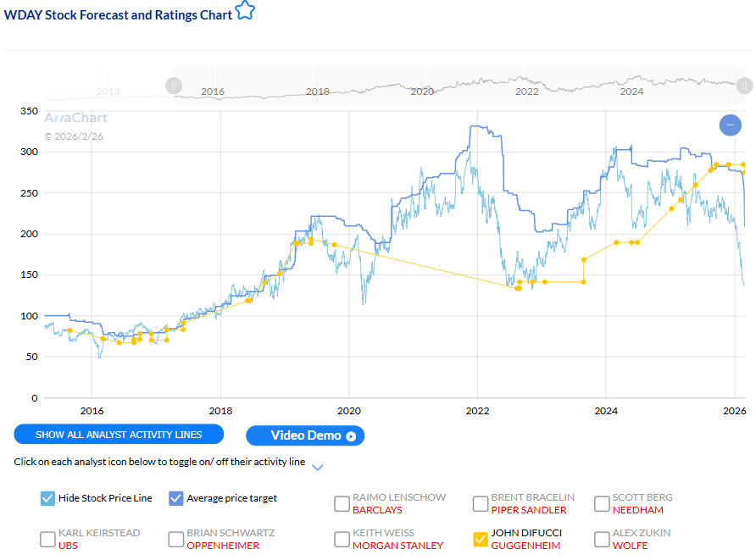
Task: Open the Video Demo button
Action: pos(304,435)
